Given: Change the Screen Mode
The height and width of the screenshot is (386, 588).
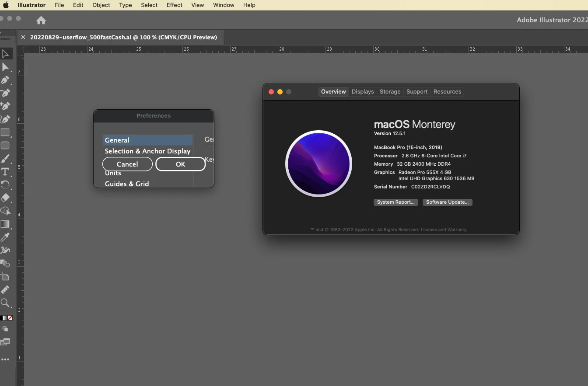Looking at the screenshot, I should 5,342.
